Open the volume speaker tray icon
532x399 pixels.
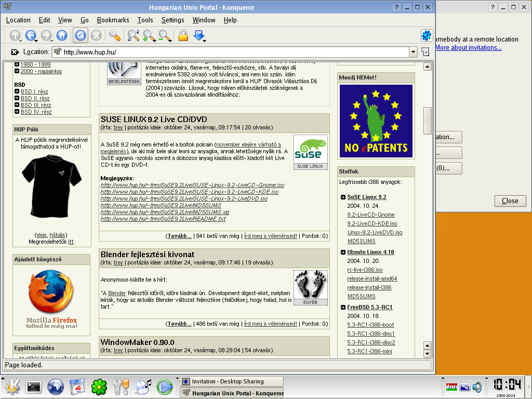pyautogui.click(x=477, y=387)
